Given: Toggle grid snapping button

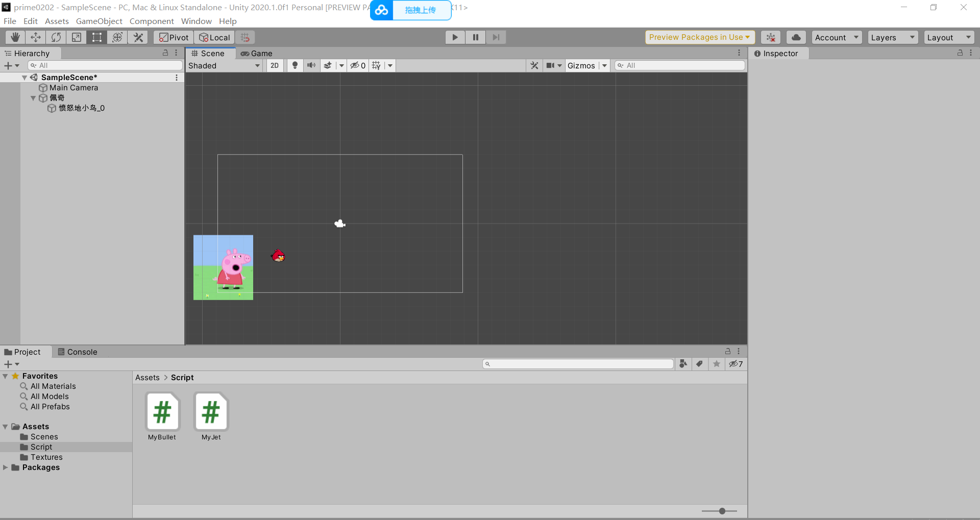Looking at the screenshot, I should point(245,37).
